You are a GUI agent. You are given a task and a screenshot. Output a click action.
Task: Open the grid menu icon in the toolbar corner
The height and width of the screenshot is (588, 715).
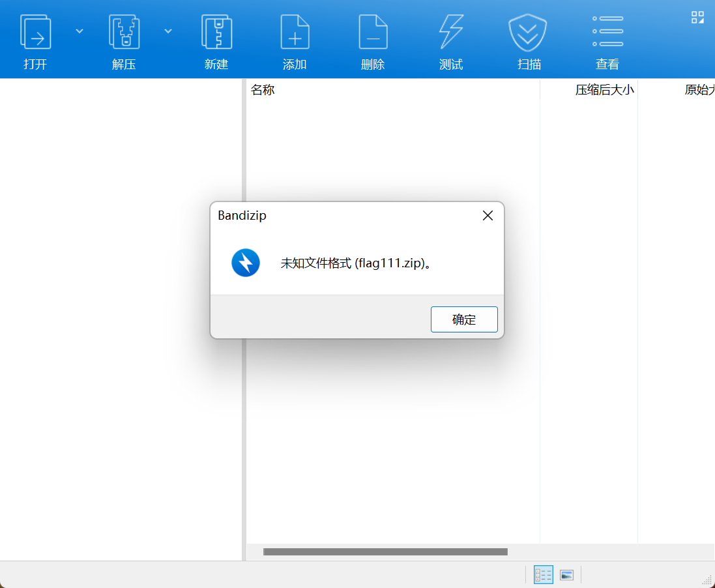[x=697, y=18]
